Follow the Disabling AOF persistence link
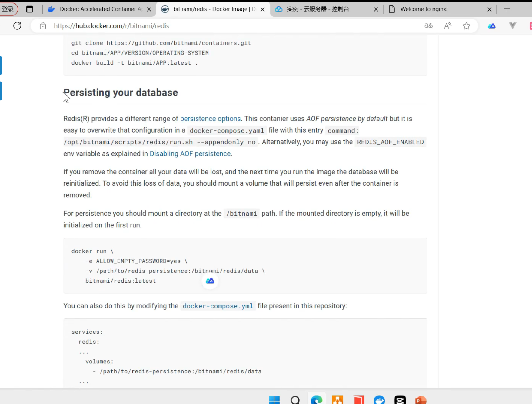 (x=190, y=154)
